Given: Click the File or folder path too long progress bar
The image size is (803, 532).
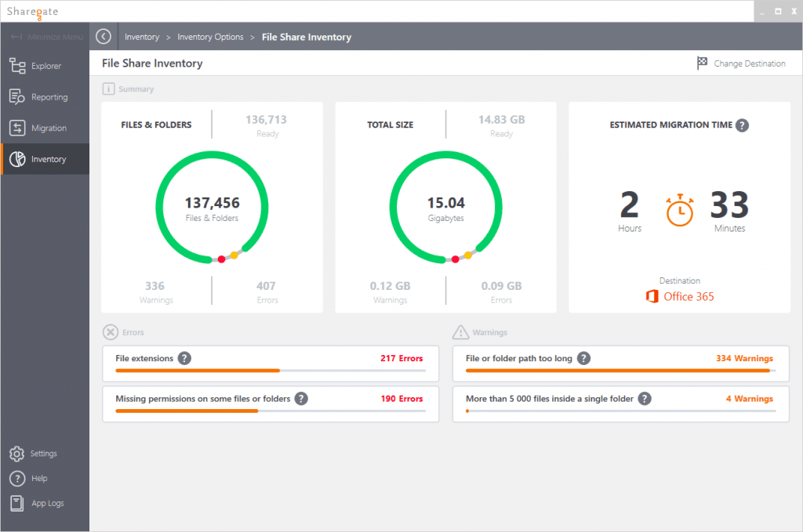Looking at the screenshot, I should [620, 369].
